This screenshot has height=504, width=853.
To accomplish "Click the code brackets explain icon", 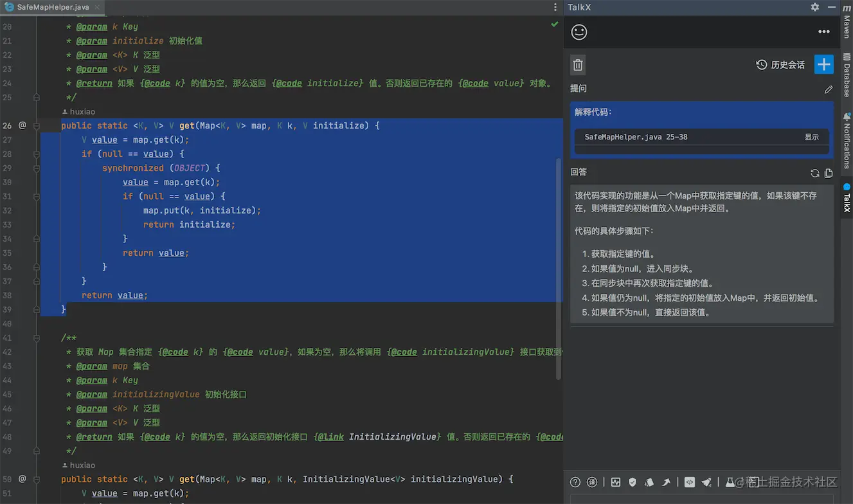I will [x=690, y=482].
